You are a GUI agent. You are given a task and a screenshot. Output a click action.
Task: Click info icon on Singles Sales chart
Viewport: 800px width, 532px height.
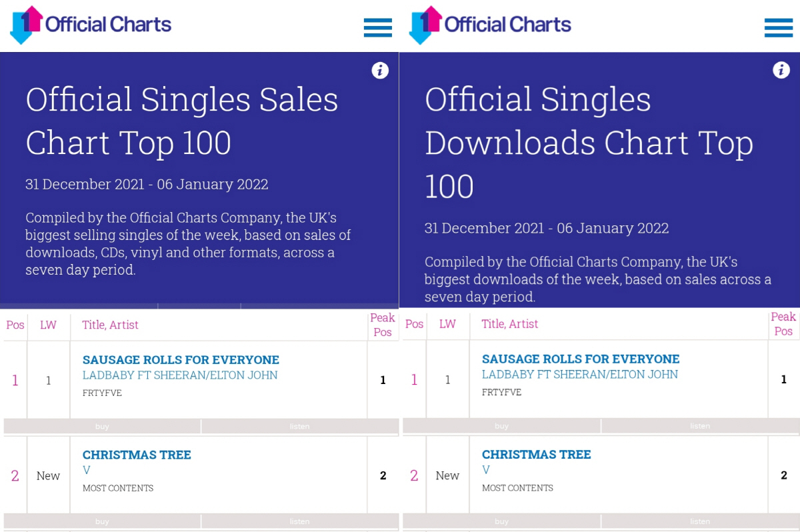tap(380, 71)
